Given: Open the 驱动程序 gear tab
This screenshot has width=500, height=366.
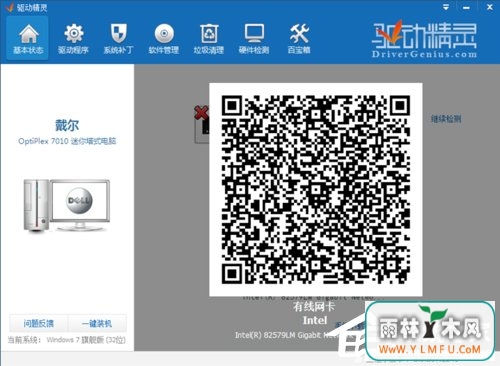Looking at the screenshot, I should point(73,39).
